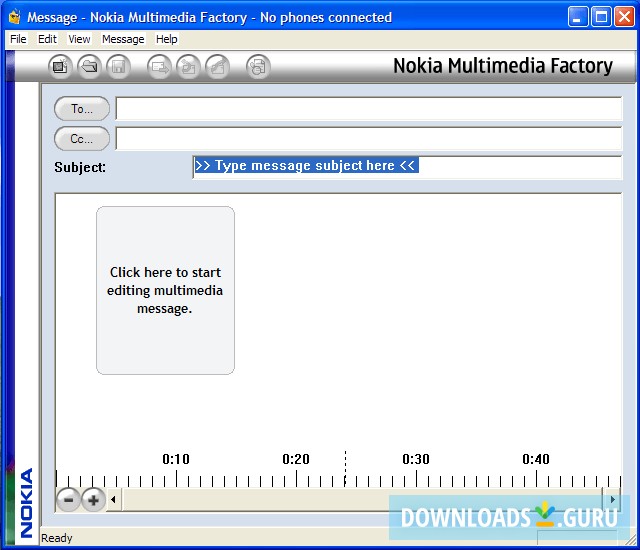Viewport: 640px width, 550px height.
Task: Click the Send message envelope icon
Action: (159, 67)
